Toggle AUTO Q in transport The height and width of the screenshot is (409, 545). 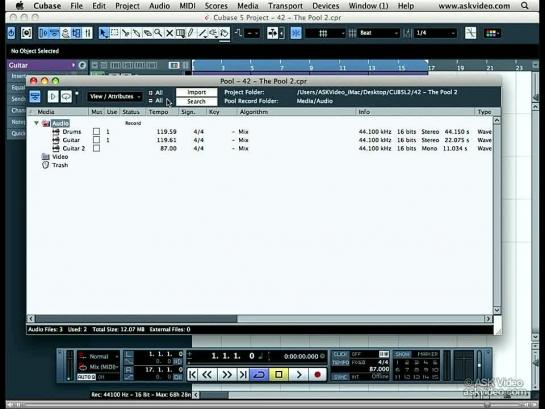[x=86, y=377]
